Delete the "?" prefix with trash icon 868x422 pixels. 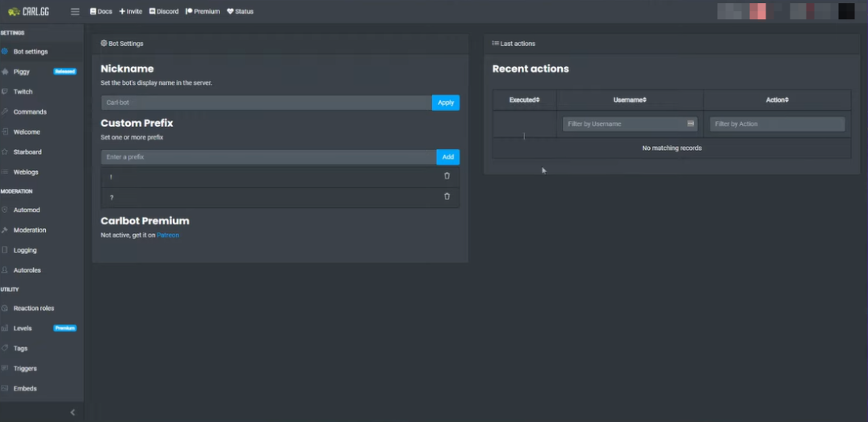pyautogui.click(x=447, y=196)
